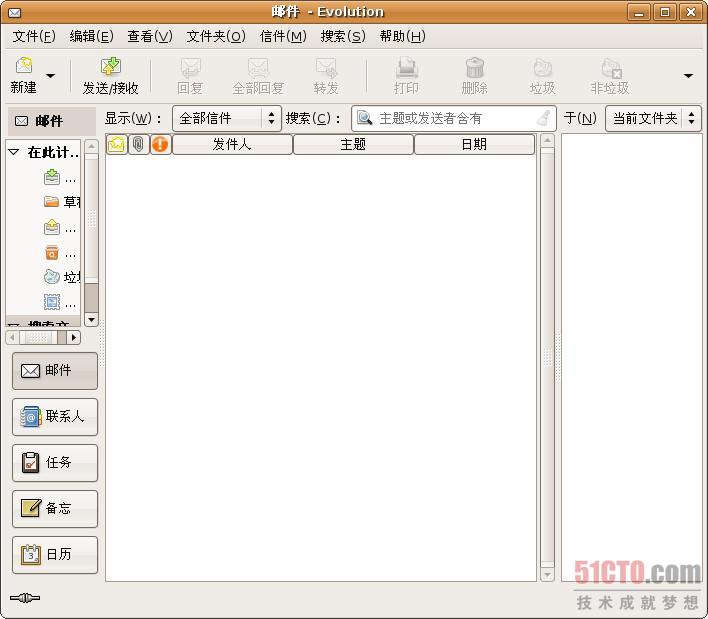Click folder tree horizontal scroll left arrow

tap(12, 337)
